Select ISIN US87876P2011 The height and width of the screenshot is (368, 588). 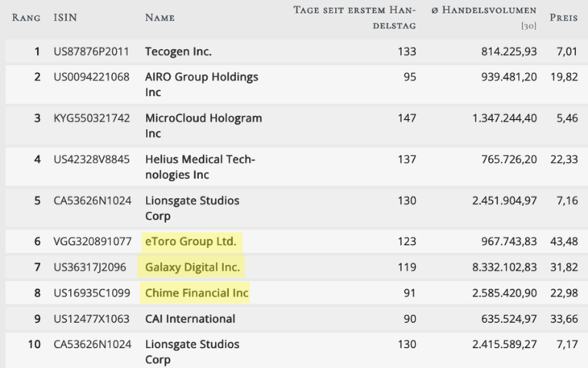point(91,52)
